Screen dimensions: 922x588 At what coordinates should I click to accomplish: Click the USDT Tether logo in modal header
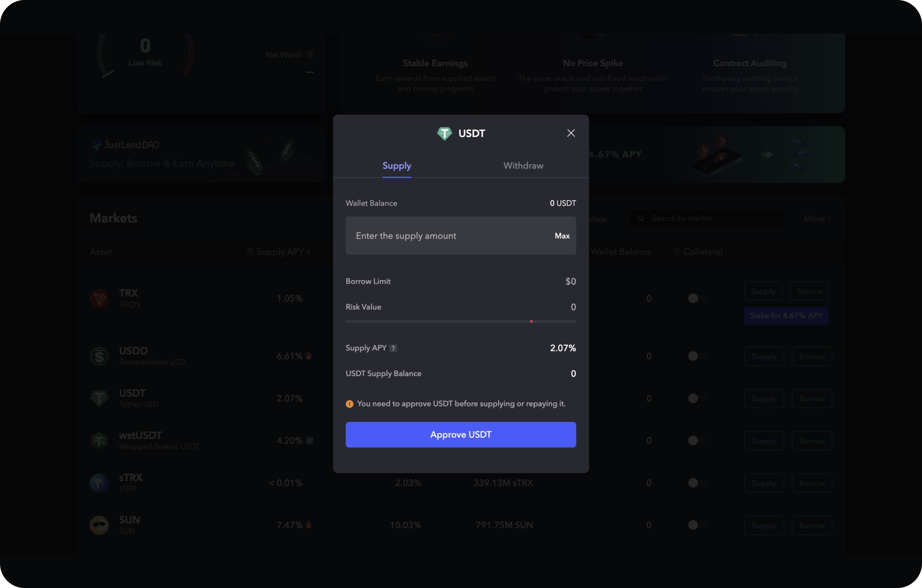pos(444,133)
